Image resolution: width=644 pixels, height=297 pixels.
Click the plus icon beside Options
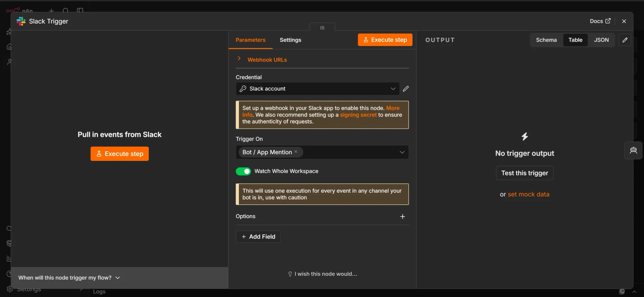click(x=402, y=217)
